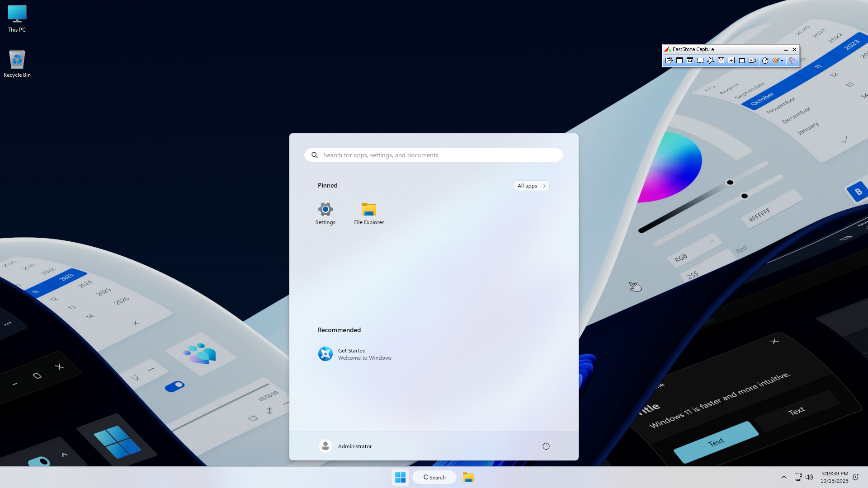
Task: Select freehand region capture tool
Action: click(711, 60)
